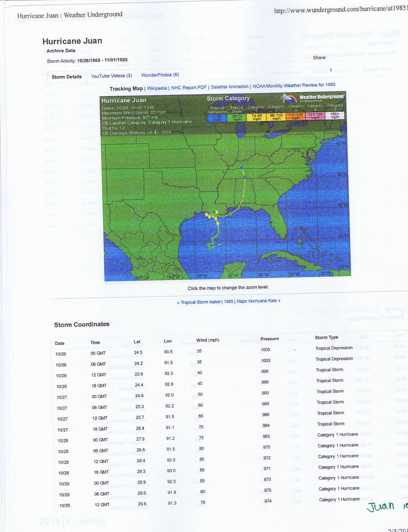
Task: Click the "Storm Coordinates" heading
Action: (82, 324)
